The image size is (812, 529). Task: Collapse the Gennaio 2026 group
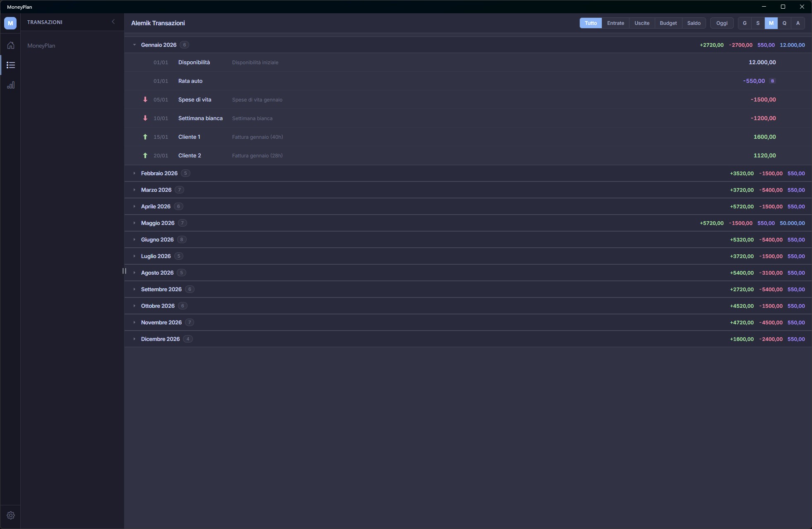pyautogui.click(x=135, y=45)
